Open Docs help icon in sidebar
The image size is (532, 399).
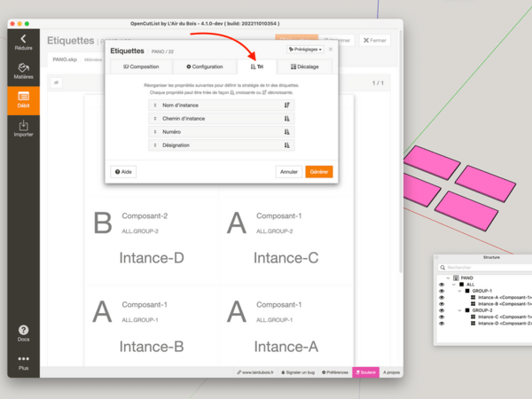click(23, 332)
